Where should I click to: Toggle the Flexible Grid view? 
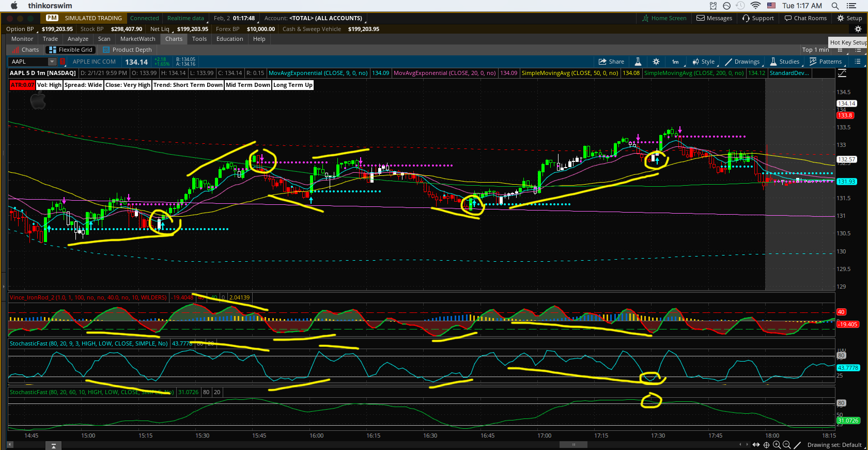(x=71, y=50)
